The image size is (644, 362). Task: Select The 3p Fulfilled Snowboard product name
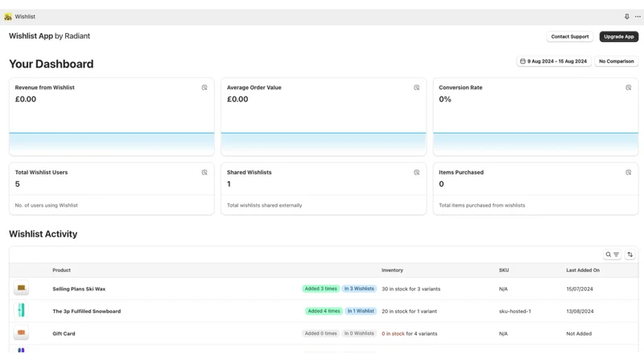[87, 311]
